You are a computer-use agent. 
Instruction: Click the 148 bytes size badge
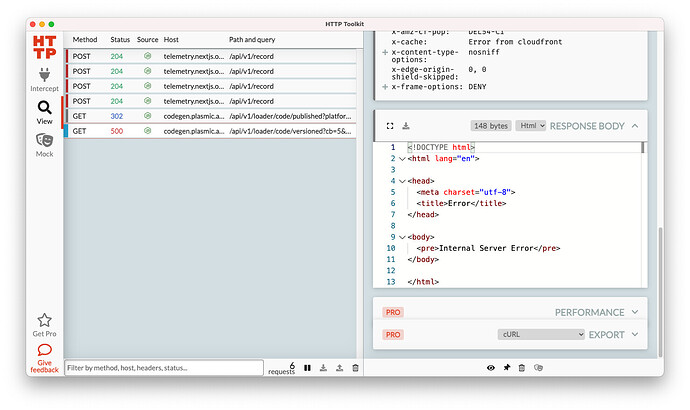coord(491,126)
